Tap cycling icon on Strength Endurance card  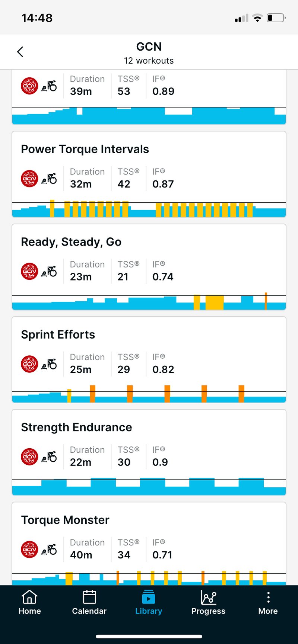pos(49,457)
